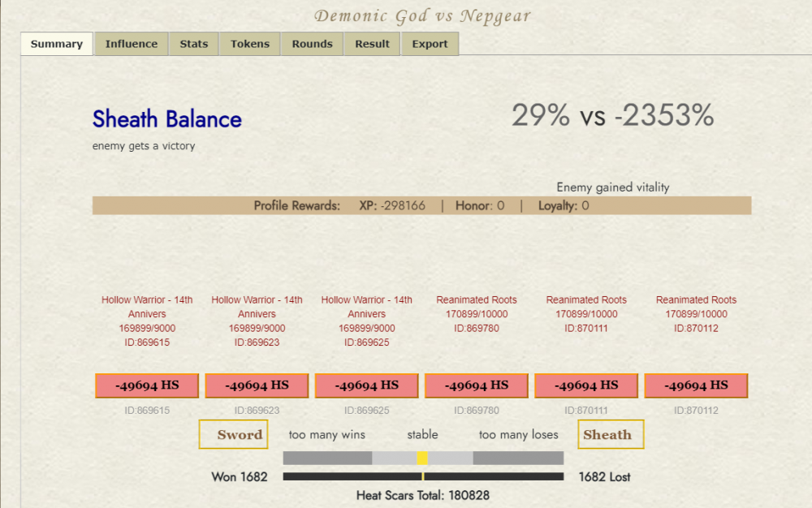View the Rounds tab
Image resolution: width=812 pixels, height=508 pixels.
[313, 44]
